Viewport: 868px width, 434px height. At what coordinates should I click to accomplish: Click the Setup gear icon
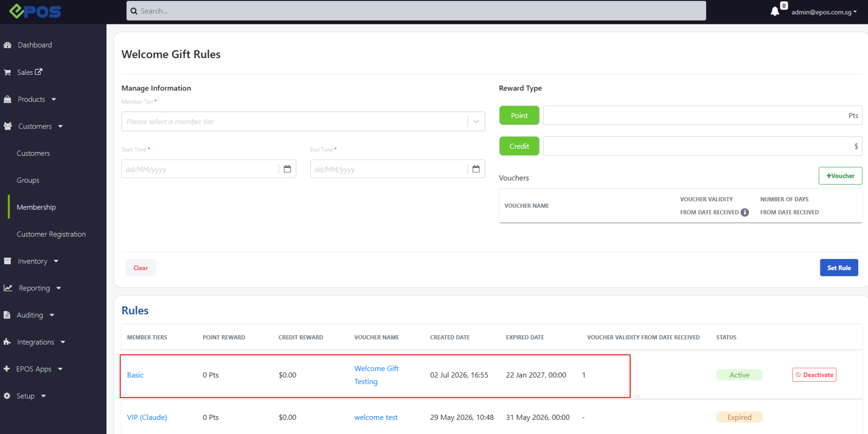[7, 396]
